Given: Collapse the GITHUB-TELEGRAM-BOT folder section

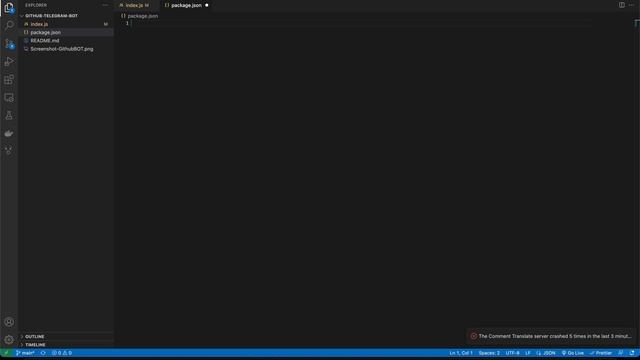Looking at the screenshot, I should click(51, 16).
